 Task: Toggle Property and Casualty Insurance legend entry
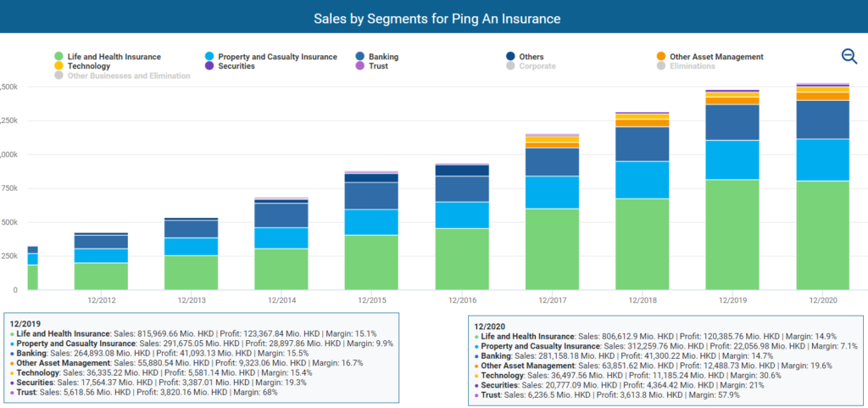coord(270,57)
